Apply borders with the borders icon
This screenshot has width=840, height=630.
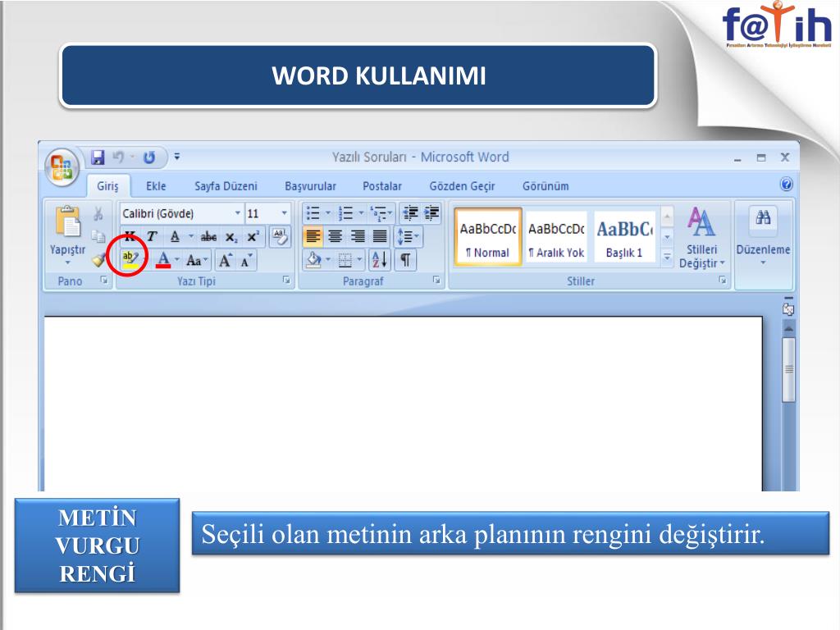(345, 260)
